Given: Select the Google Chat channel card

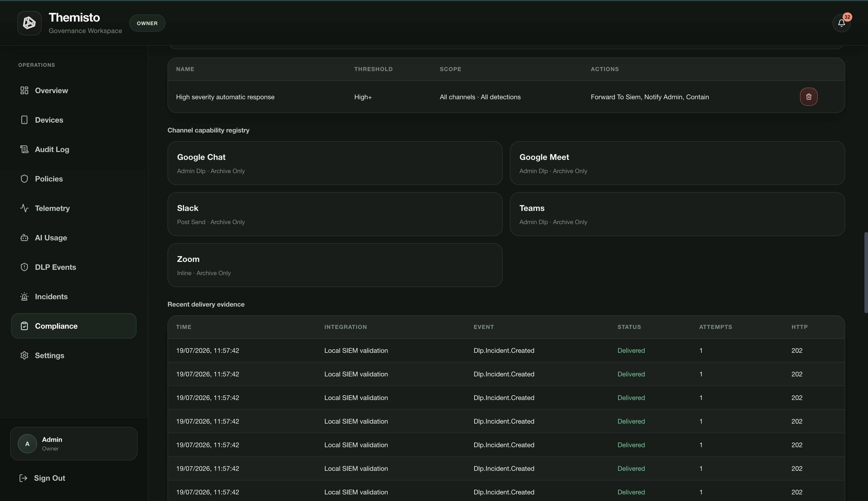Looking at the screenshot, I should coord(335,163).
